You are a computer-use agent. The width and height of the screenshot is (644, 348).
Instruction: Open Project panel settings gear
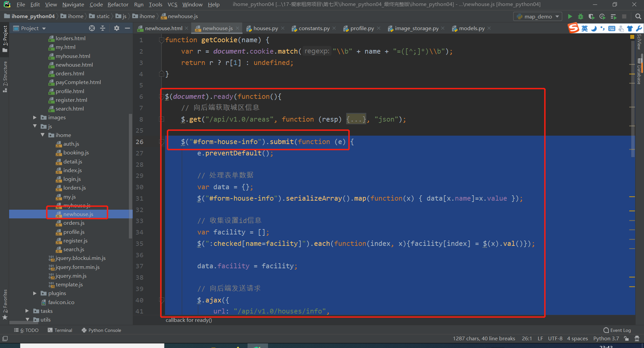[116, 28]
